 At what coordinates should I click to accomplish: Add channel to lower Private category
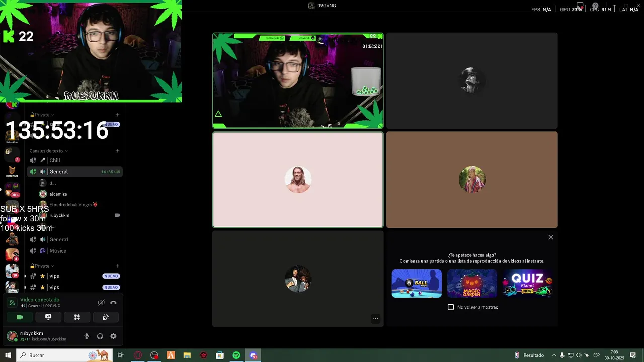pyautogui.click(x=117, y=266)
